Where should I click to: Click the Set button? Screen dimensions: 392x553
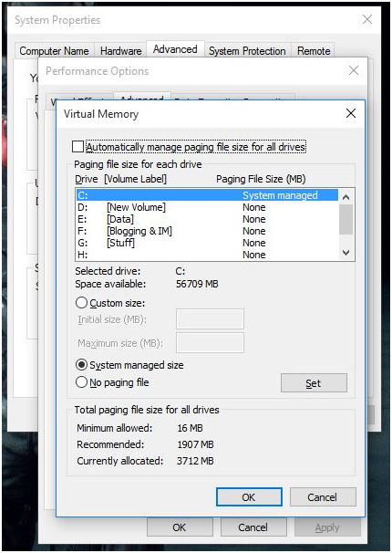click(314, 383)
